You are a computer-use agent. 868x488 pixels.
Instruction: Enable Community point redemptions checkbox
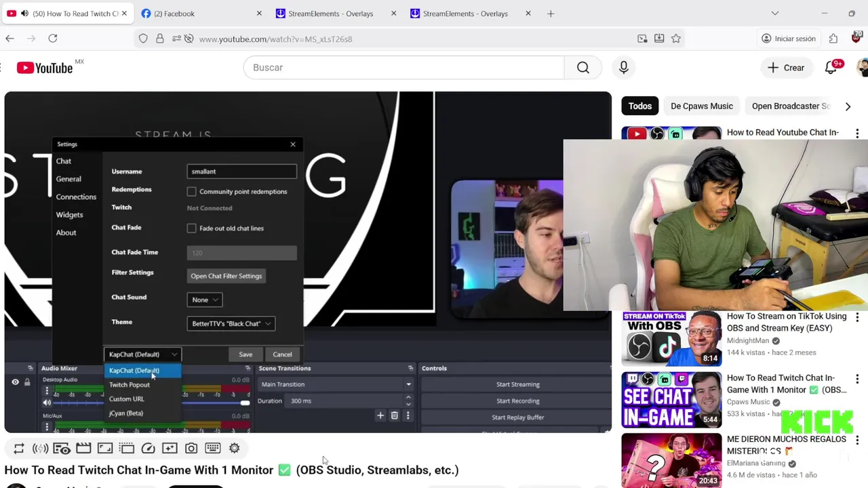point(192,192)
